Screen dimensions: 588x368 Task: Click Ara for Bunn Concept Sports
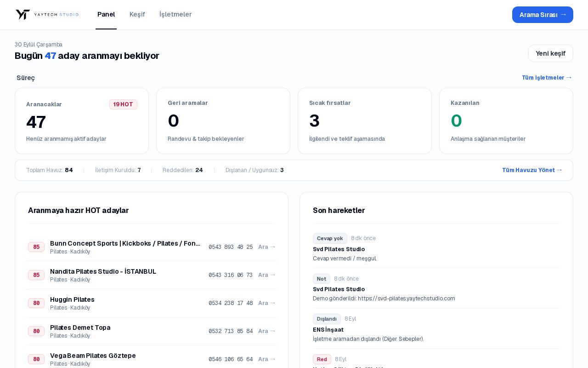pos(267,247)
